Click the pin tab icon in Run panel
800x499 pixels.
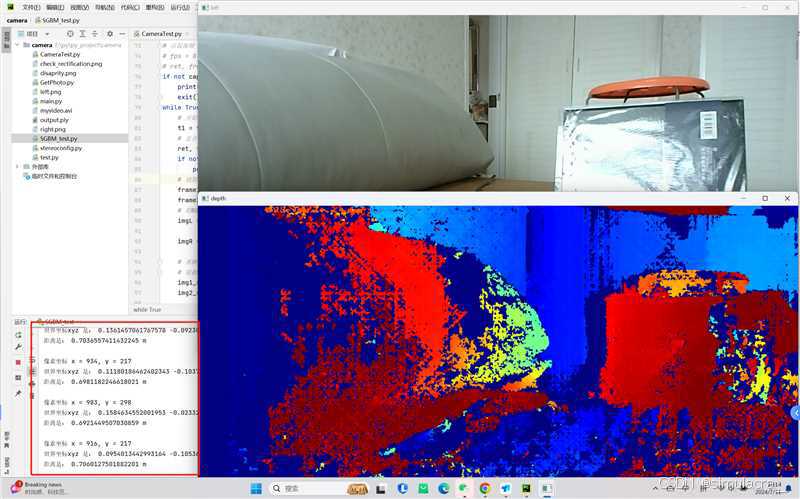click(x=18, y=393)
